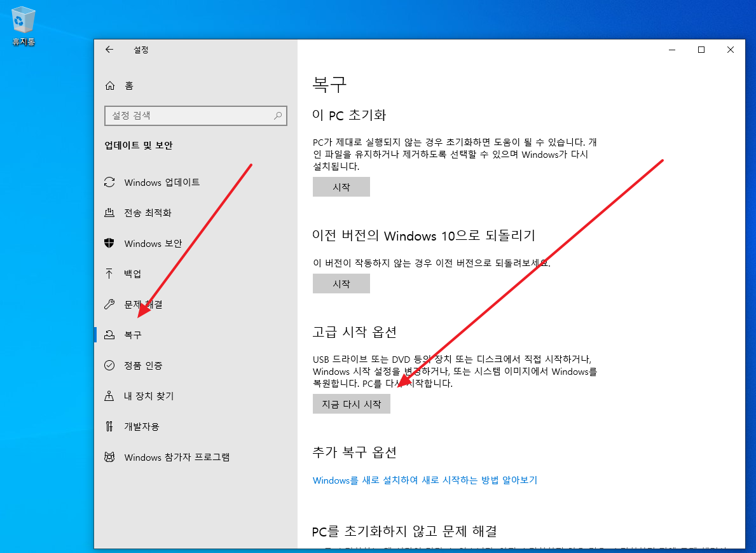Screen dimensions: 756x553
Task: Open link about reinstalling Windows fresh
Action: pyautogui.click(x=425, y=480)
